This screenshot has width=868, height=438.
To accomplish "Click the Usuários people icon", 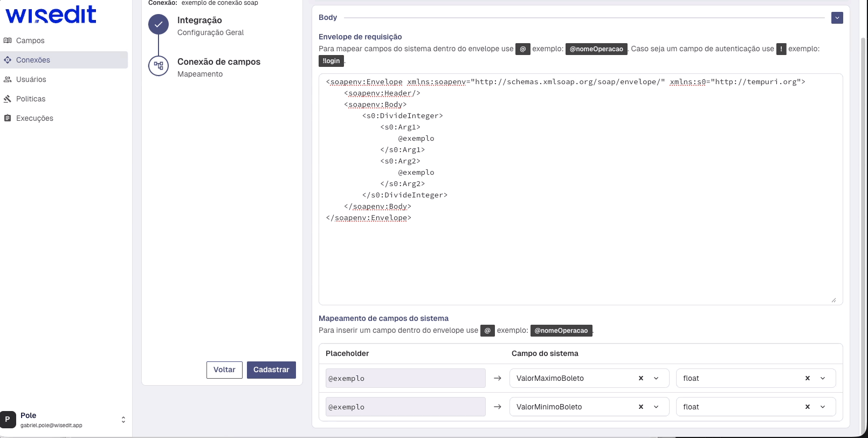I will tap(8, 79).
